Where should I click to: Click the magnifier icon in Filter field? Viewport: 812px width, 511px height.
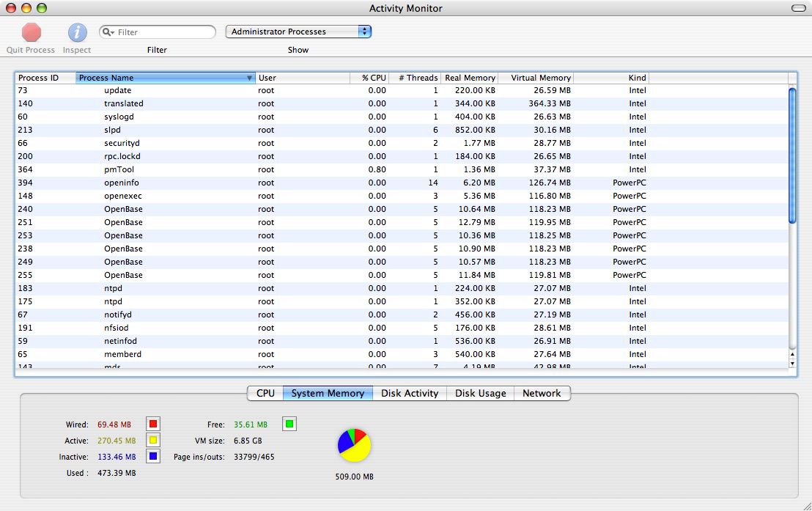[x=108, y=32]
